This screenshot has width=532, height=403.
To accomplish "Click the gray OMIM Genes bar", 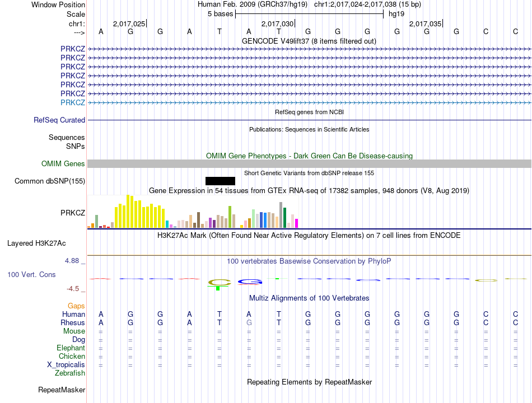I will click(309, 164).
